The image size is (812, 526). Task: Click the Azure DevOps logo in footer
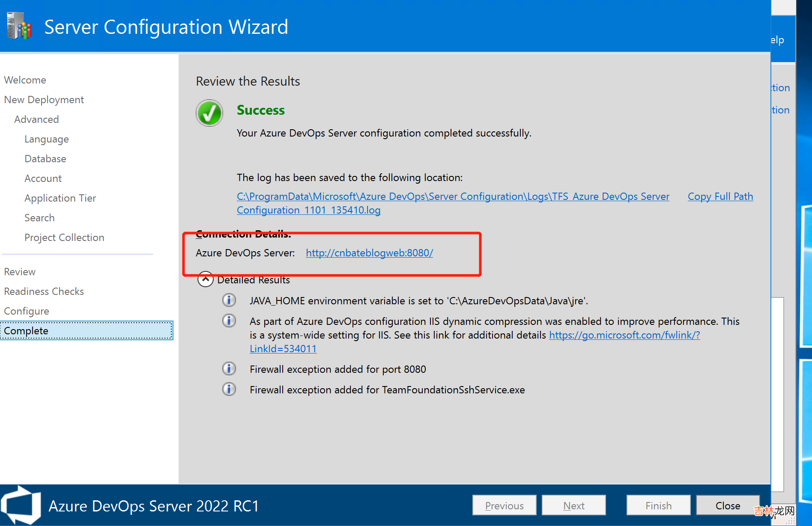21,505
